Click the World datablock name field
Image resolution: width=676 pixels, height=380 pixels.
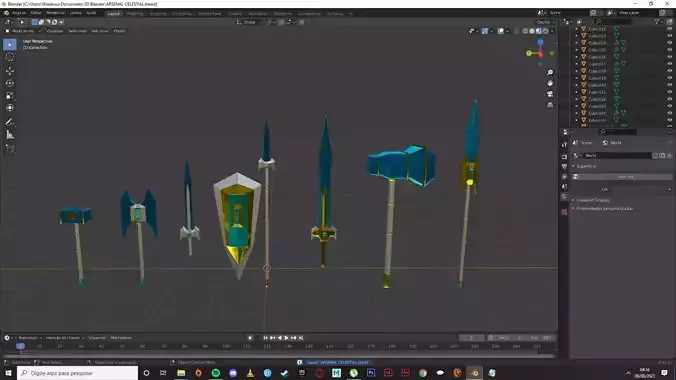[x=618, y=155]
